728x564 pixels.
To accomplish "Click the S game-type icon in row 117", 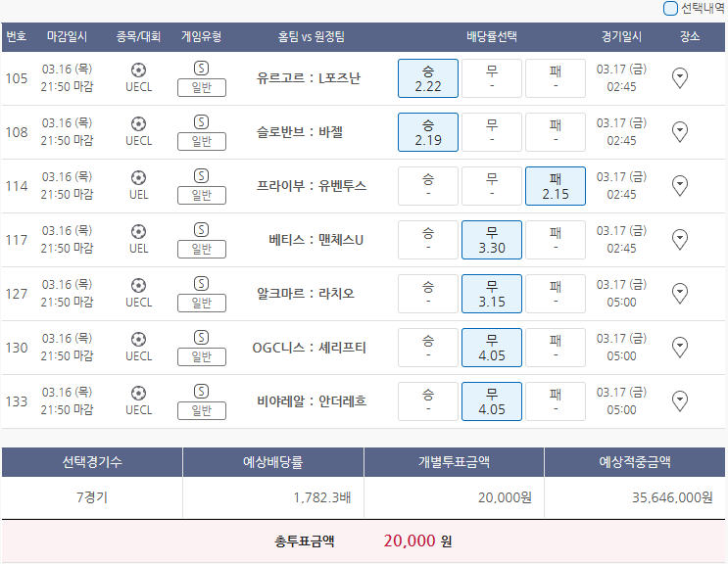I will point(201,229).
